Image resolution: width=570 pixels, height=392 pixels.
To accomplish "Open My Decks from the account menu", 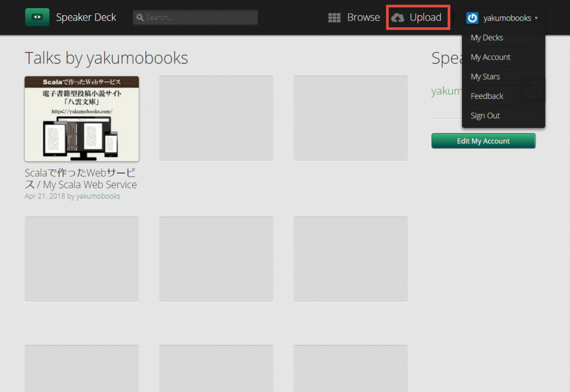I will pyautogui.click(x=487, y=37).
